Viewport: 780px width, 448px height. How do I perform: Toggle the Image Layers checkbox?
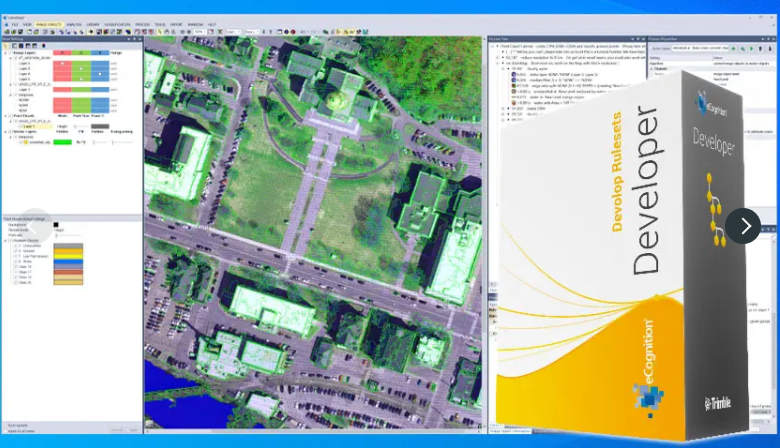(10, 53)
